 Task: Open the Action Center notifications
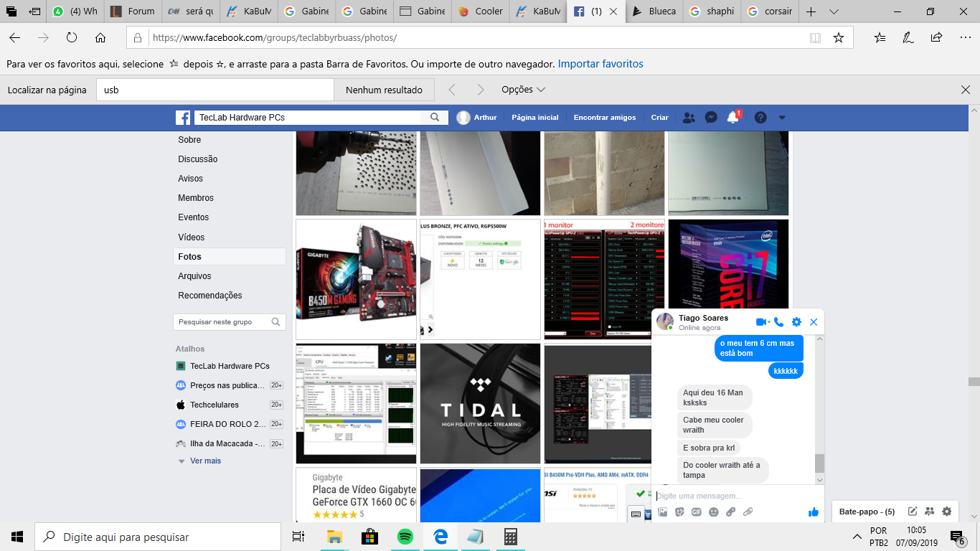point(957,537)
